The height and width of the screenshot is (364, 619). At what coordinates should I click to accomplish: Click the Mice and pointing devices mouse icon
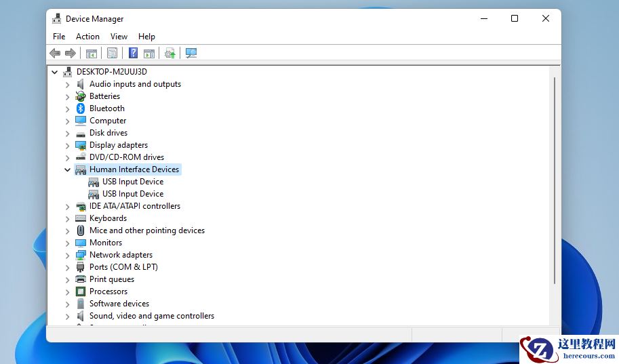(x=81, y=230)
